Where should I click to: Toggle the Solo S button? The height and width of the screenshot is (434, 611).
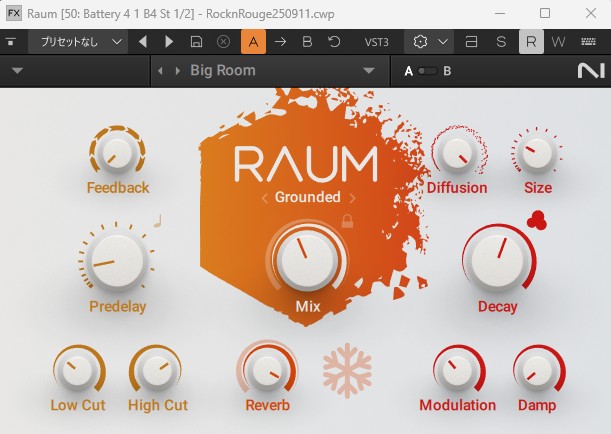tap(501, 41)
